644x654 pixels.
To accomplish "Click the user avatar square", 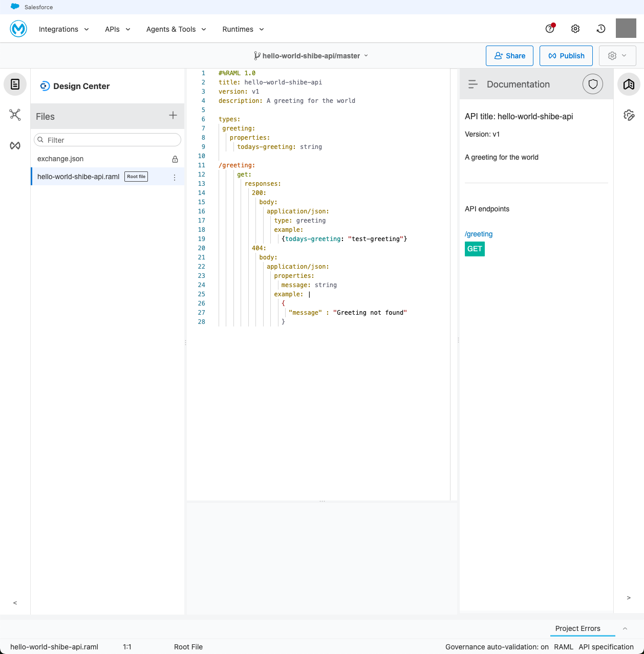I will pos(626,28).
